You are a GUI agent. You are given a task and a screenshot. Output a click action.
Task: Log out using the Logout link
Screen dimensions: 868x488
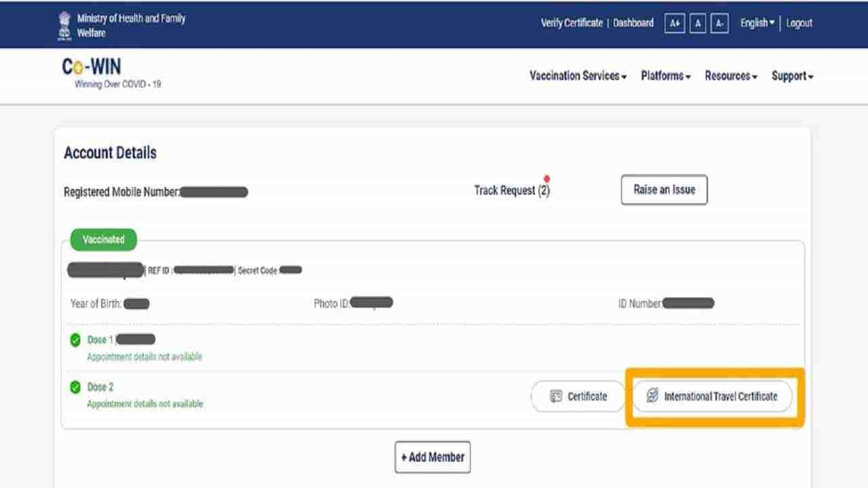click(x=799, y=23)
